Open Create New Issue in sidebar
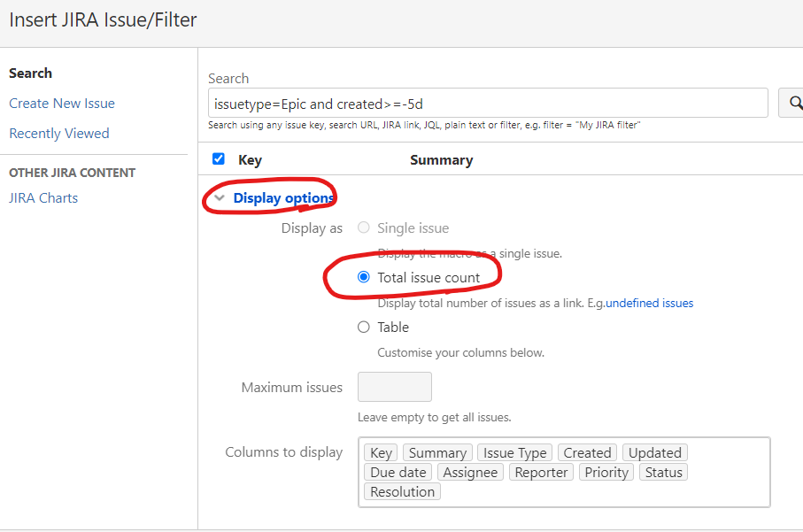This screenshot has width=803, height=532. (62, 104)
